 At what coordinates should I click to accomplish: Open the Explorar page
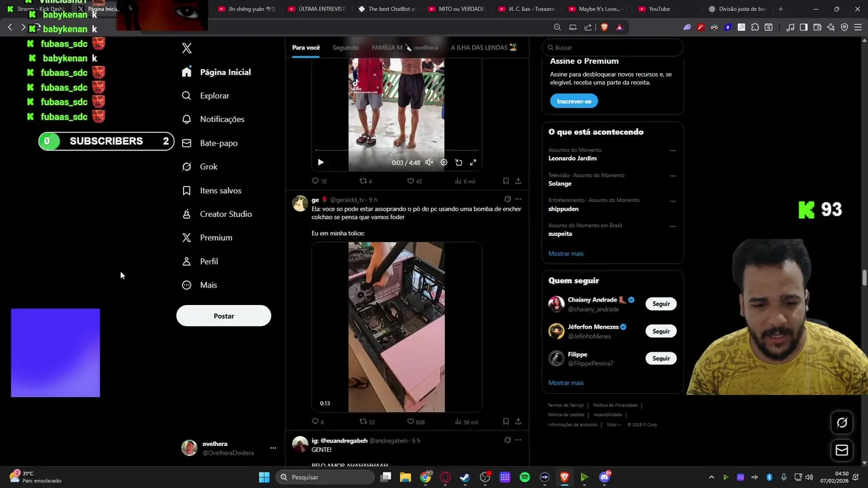pos(206,96)
